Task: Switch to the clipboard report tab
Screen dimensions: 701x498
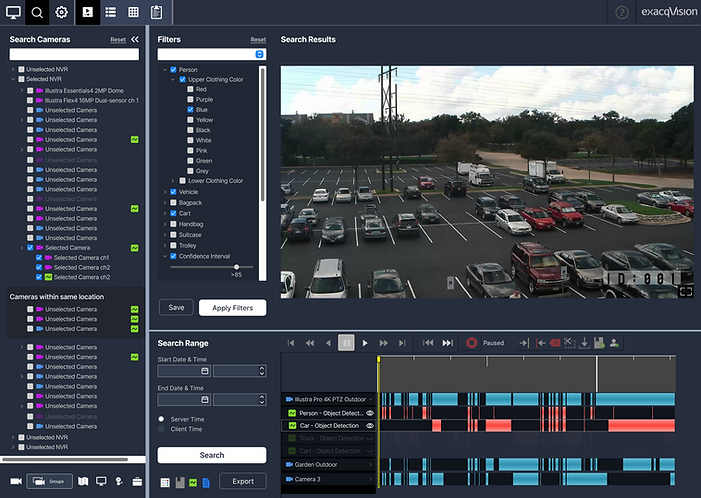Action: pyautogui.click(x=156, y=13)
